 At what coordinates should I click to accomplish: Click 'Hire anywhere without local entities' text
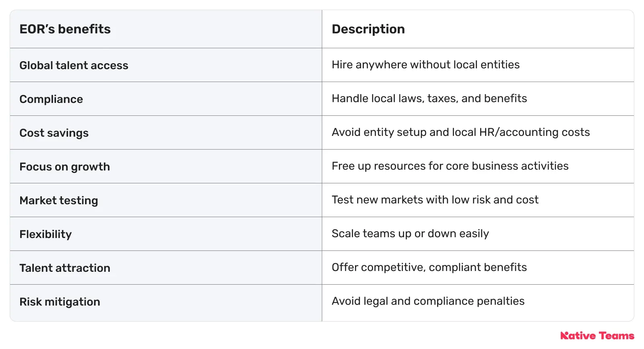coord(425,64)
